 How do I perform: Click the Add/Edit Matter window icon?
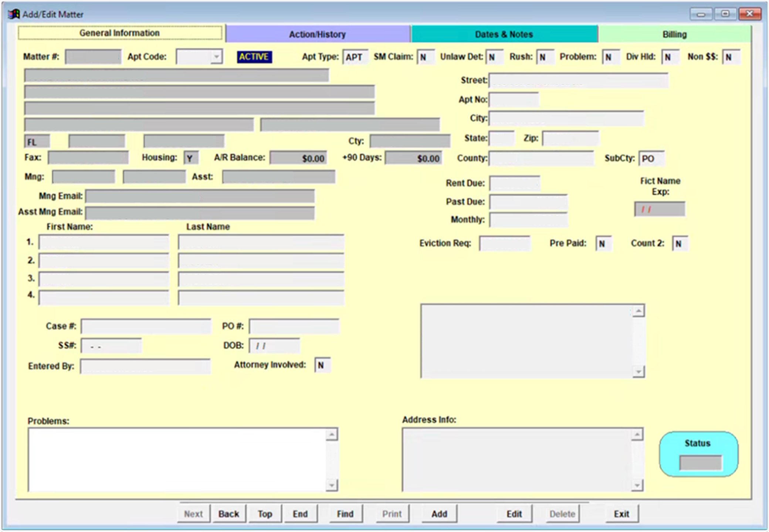14,14
